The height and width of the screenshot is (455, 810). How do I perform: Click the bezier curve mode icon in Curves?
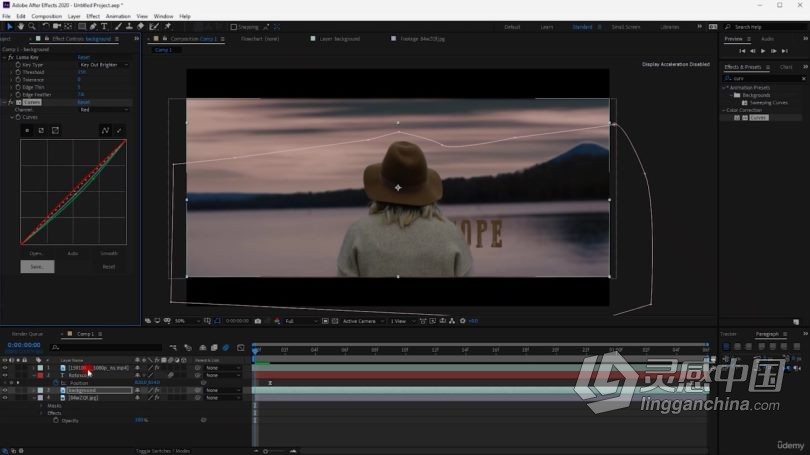105,131
